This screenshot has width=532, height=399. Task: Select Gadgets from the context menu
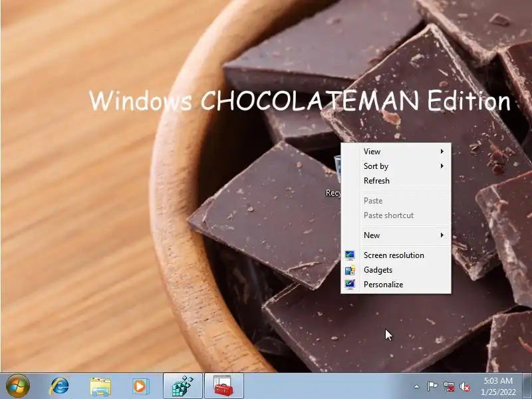(x=396, y=270)
